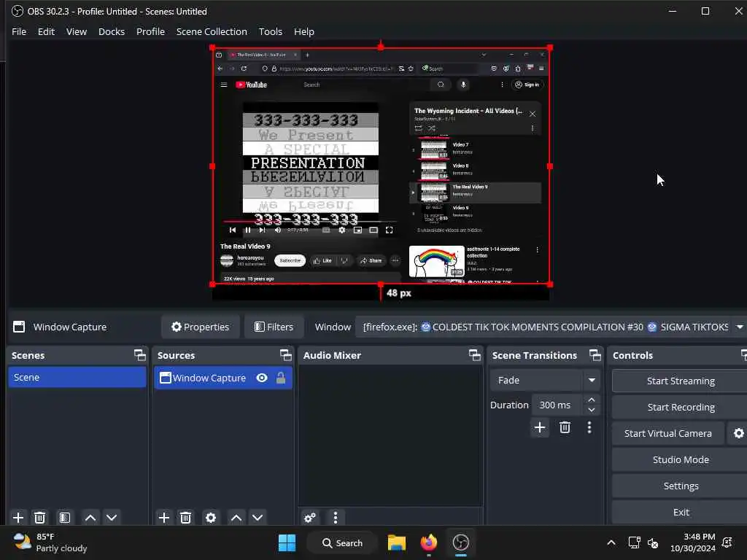This screenshot has width=747, height=560.
Task: Open the notifications bell icon
Action: [x=727, y=542]
